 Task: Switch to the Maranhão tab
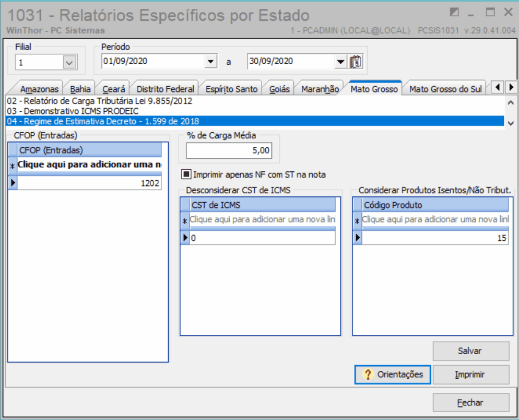(320, 89)
